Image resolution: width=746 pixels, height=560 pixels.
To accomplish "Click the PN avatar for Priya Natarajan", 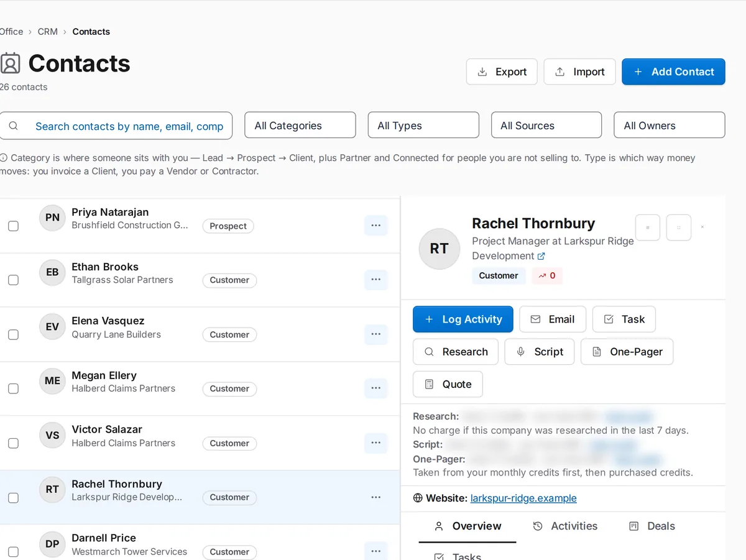I will pos(52,218).
